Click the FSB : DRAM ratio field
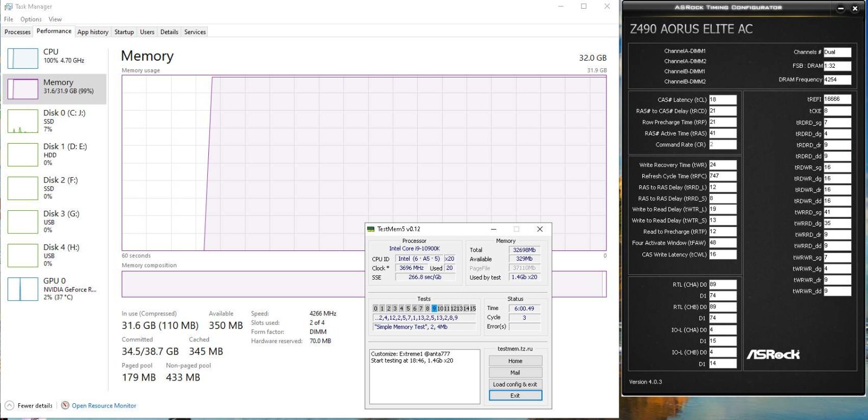Image resolution: width=868 pixels, height=420 pixels. click(837, 66)
